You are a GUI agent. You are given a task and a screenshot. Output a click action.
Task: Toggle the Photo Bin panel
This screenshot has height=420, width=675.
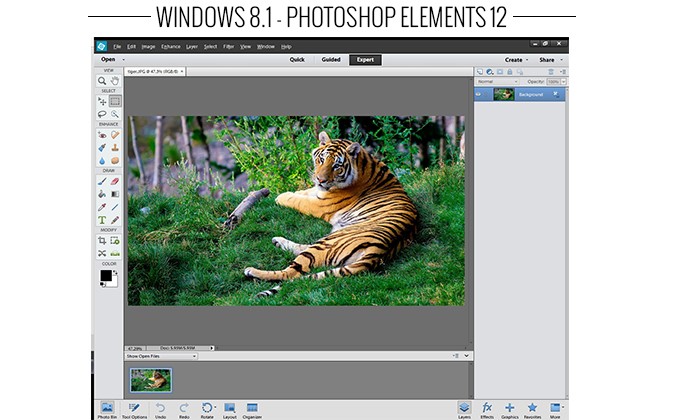(106, 408)
